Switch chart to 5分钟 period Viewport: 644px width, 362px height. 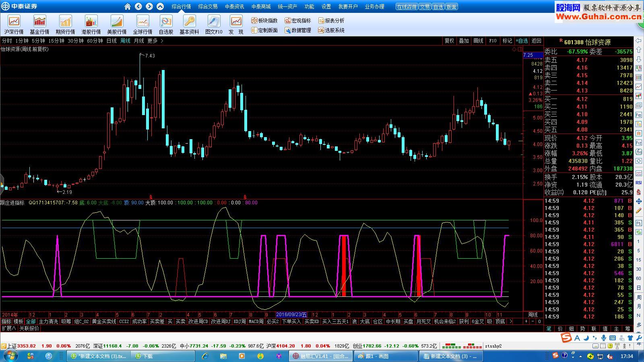(38, 41)
